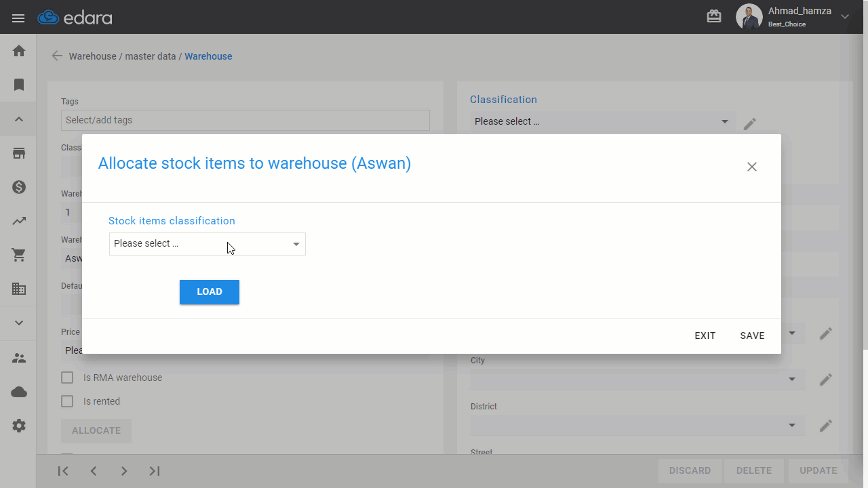Click pencil icon above the City field
Image resolution: width=868 pixels, height=488 pixels.
point(825,333)
